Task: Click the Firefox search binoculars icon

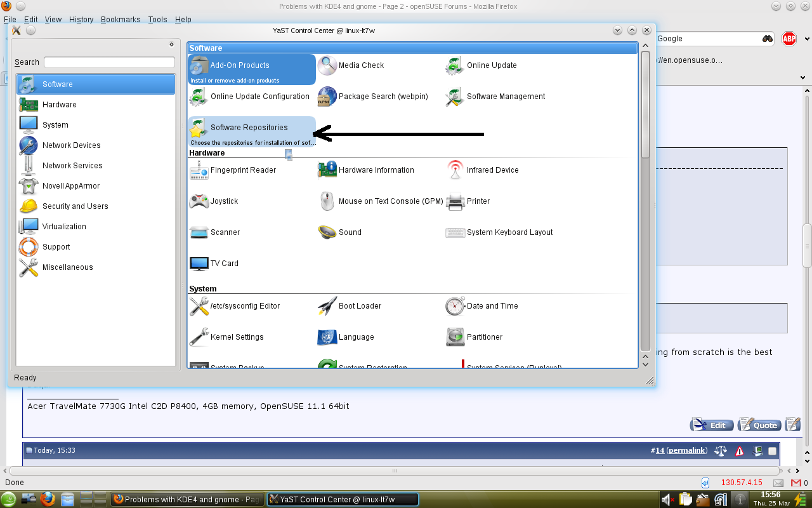Action: point(768,39)
